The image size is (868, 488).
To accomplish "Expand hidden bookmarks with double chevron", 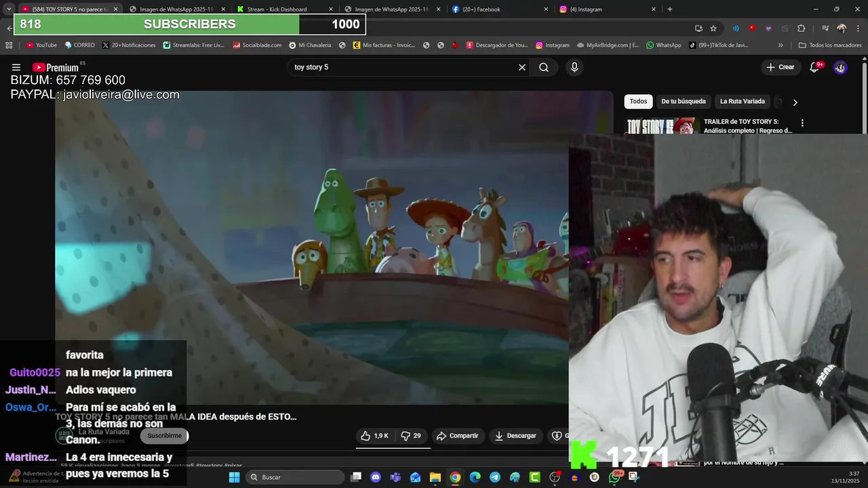I will [781, 45].
